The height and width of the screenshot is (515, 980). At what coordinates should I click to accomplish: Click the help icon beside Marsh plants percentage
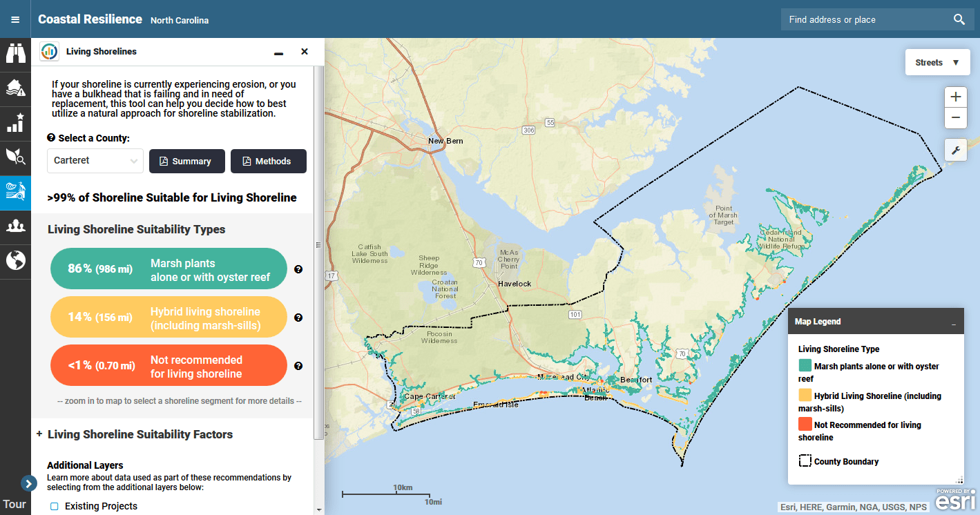point(298,269)
